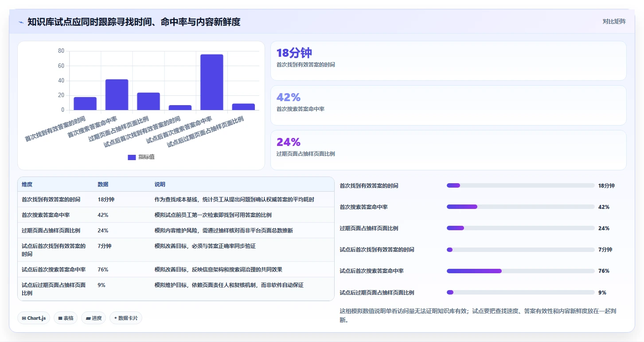This screenshot has height=342, width=644.
Task: Click the progress bar in the 18分钟 row
Action: [521, 185]
